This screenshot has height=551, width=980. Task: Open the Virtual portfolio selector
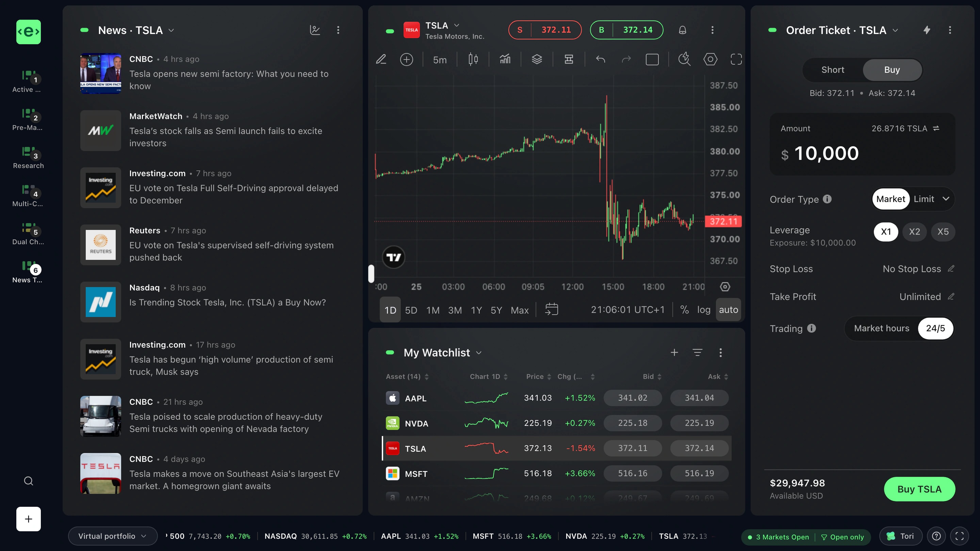coord(113,536)
